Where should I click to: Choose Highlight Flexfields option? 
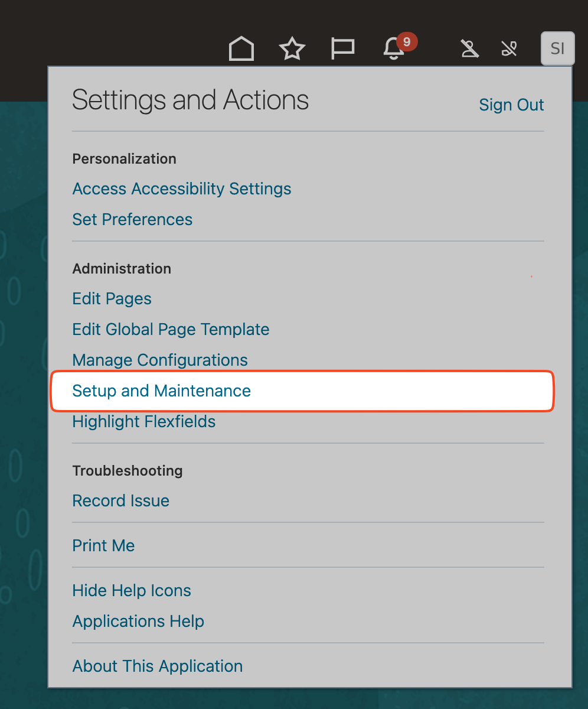[x=143, y=422]
